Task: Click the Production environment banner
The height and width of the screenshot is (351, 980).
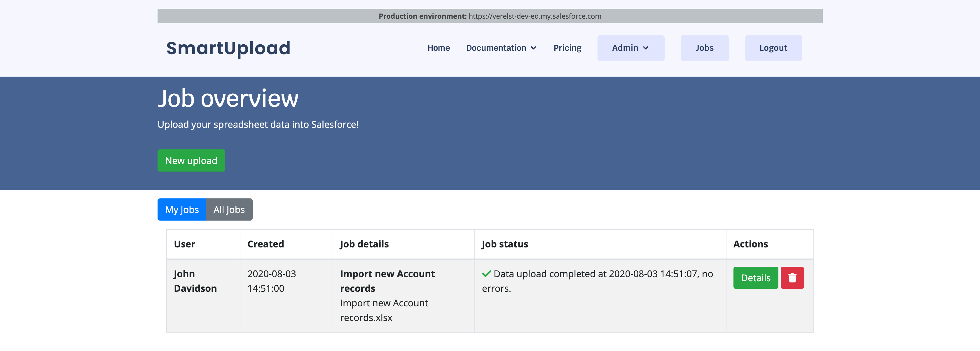Action: [x=490, y=16]
